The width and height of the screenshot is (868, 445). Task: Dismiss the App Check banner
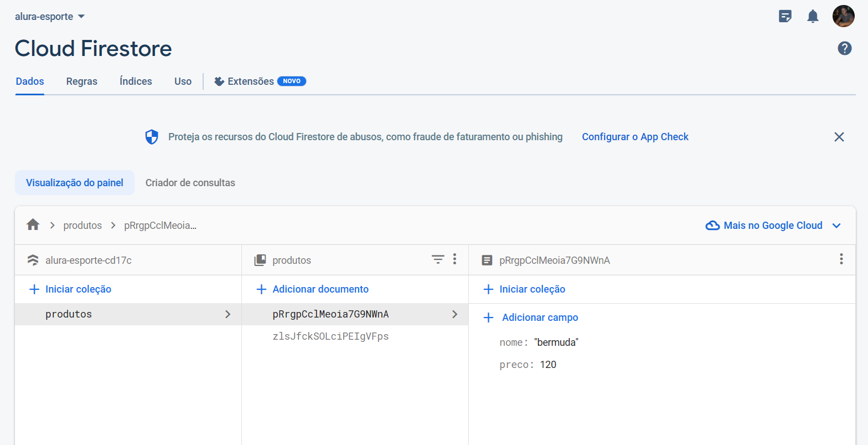tap(839, 137)
